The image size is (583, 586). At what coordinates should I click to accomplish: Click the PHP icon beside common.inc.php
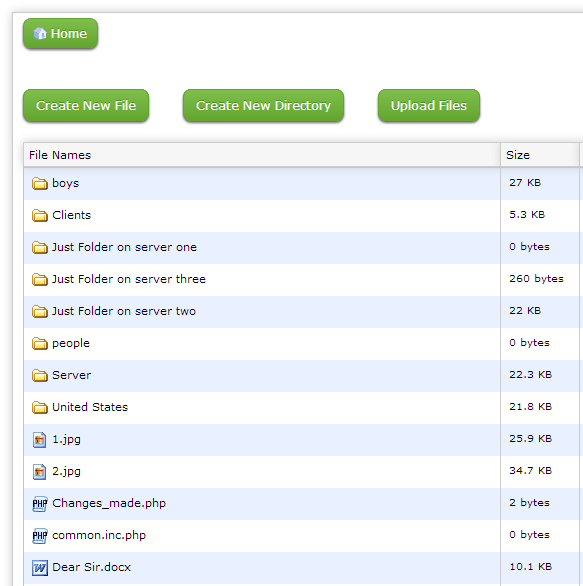(40, 536)
